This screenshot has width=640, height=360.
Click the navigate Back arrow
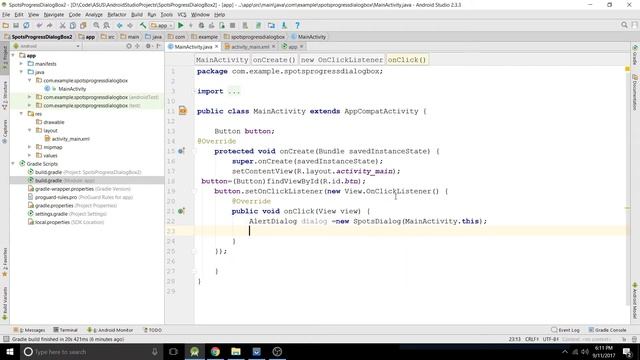point(120,25)
